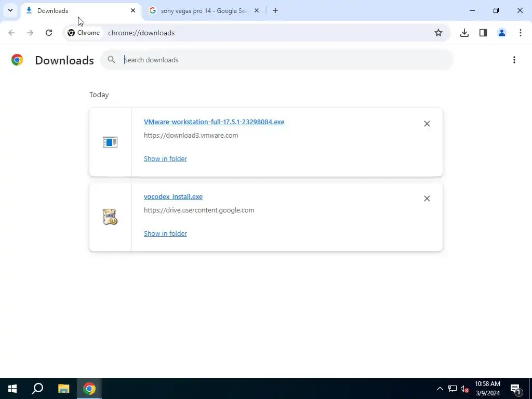Click the VMware installer file icon
The image size is (532, 399).
click(110, 142)
